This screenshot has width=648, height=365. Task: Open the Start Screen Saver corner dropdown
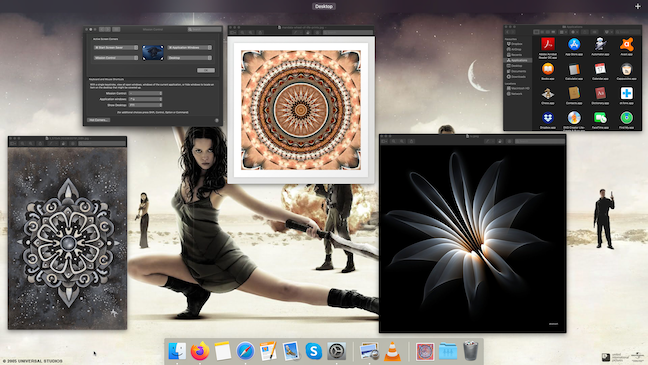[x=116, y=48]
